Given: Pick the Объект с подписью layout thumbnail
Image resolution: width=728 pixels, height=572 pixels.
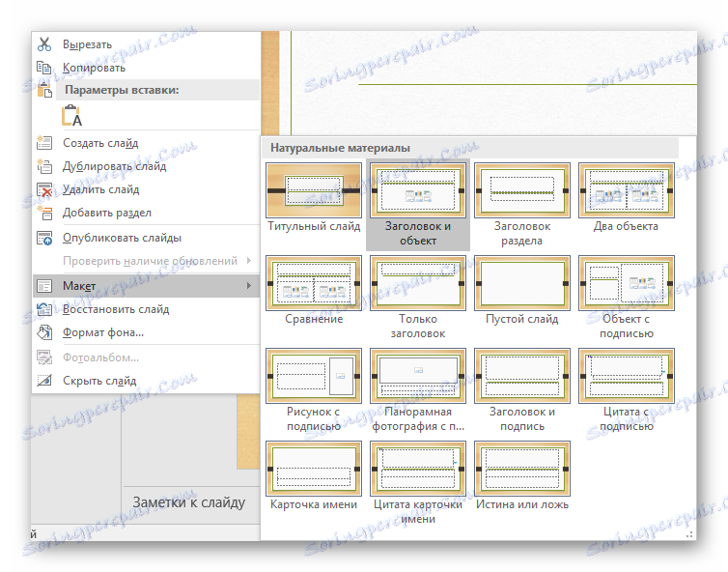Looking at the screenshot, I should click(627, 283).
